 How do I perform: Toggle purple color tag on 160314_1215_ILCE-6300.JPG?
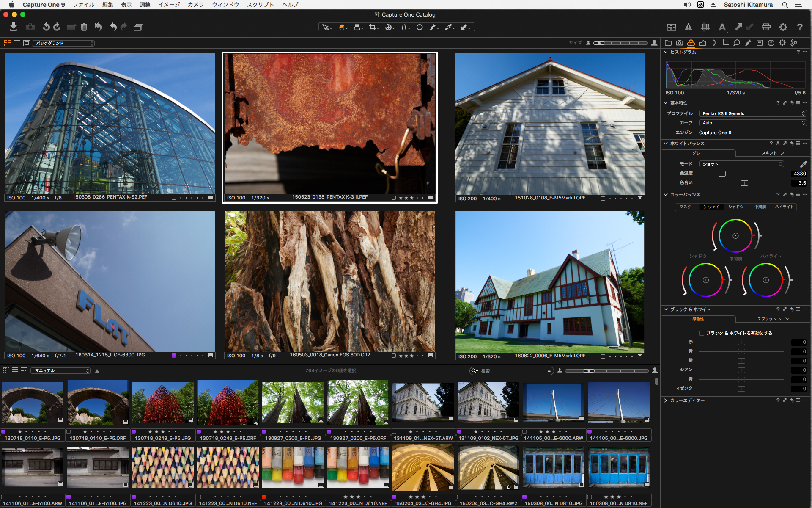(174, 356)
